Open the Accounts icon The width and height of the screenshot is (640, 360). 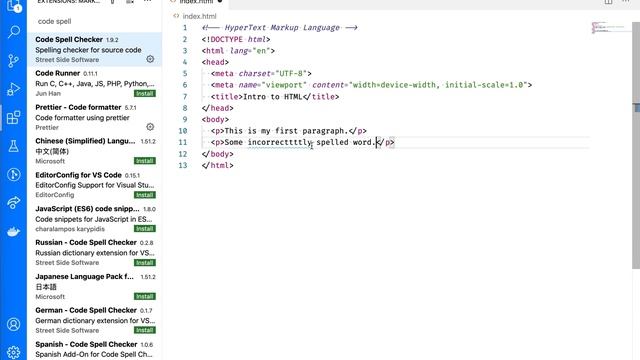(x=13, y=324)
